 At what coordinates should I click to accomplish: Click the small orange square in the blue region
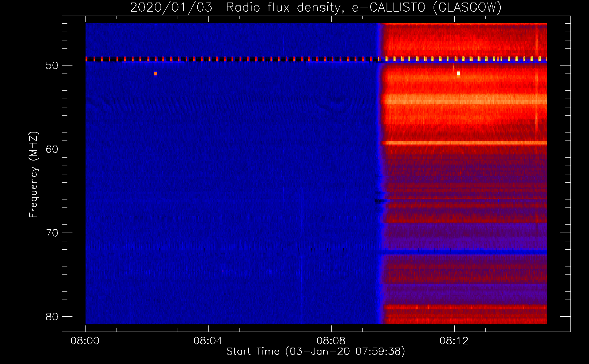(155, 74)
